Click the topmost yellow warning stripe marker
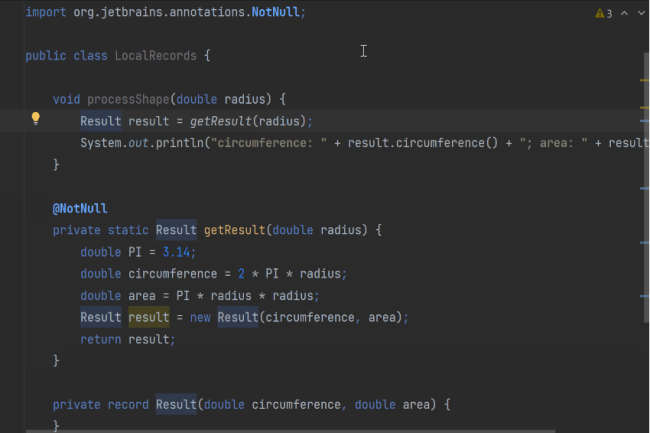The height and width of the screenshot is (433, 650). (645, 80)
